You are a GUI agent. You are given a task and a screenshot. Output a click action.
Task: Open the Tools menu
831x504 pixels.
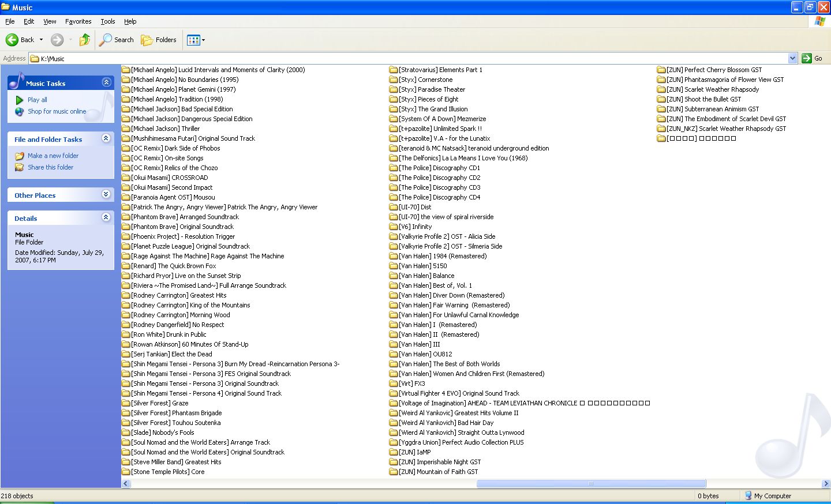coord(108,21)
